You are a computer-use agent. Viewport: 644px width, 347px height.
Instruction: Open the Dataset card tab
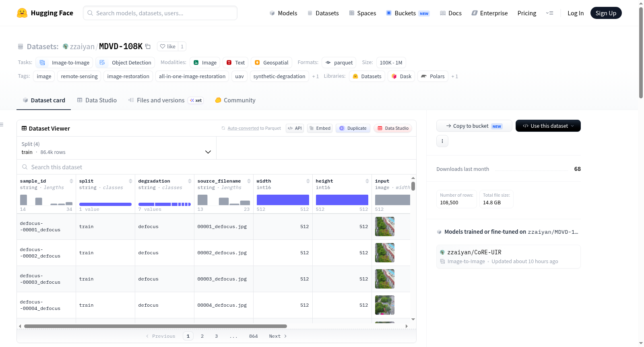43,100
